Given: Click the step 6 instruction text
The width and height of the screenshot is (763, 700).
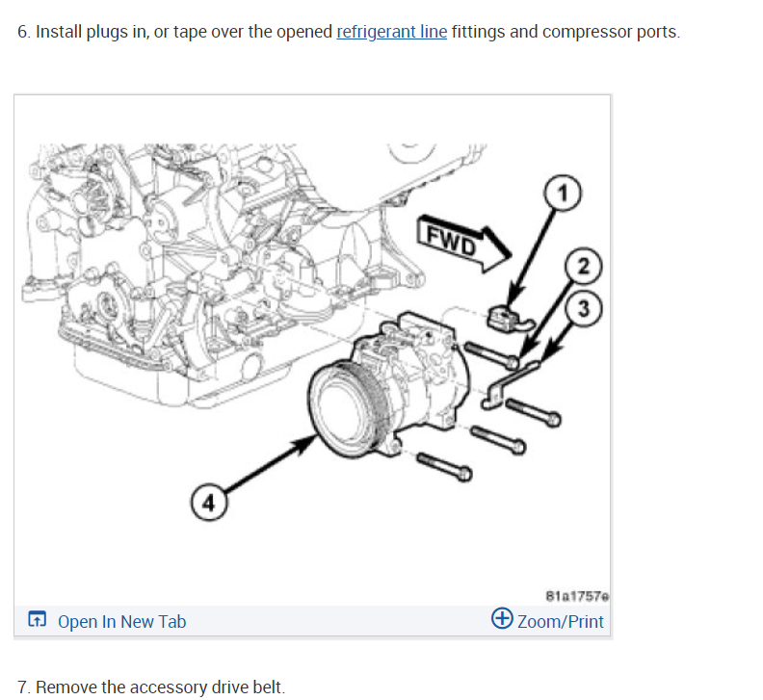Looking at the screenshot, I should [x=349, y=32].
